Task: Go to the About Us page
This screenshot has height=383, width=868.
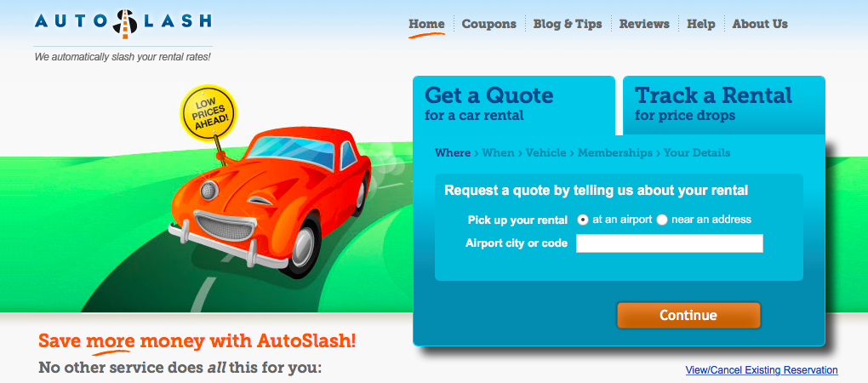Action: pos(760,24)
